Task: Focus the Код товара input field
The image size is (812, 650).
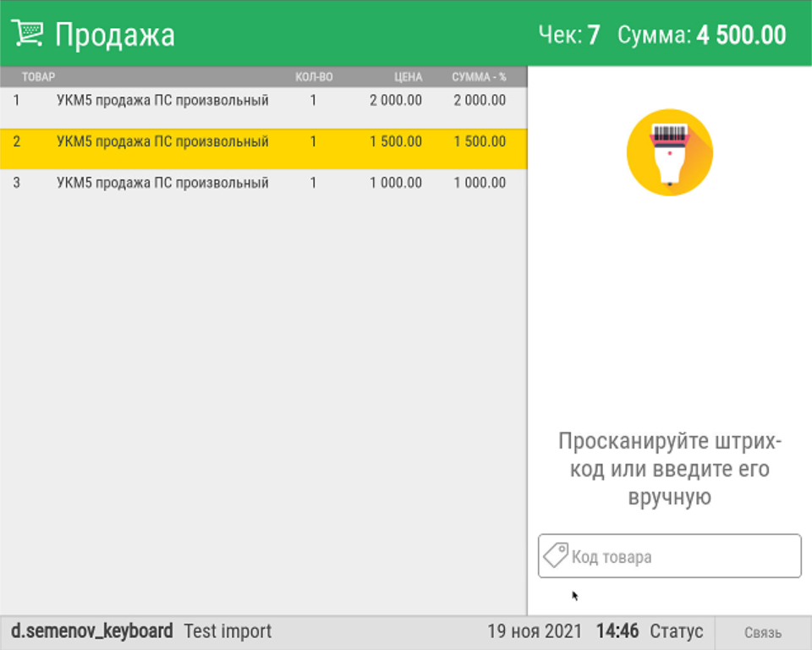Action: click(x=670, y=556)
